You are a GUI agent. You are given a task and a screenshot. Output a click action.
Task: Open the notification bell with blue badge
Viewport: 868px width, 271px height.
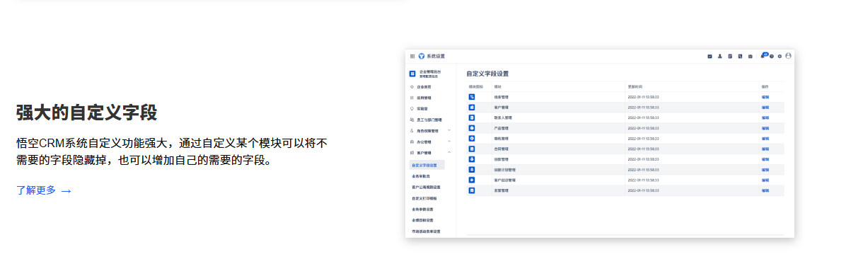click(x=763, y=56)
